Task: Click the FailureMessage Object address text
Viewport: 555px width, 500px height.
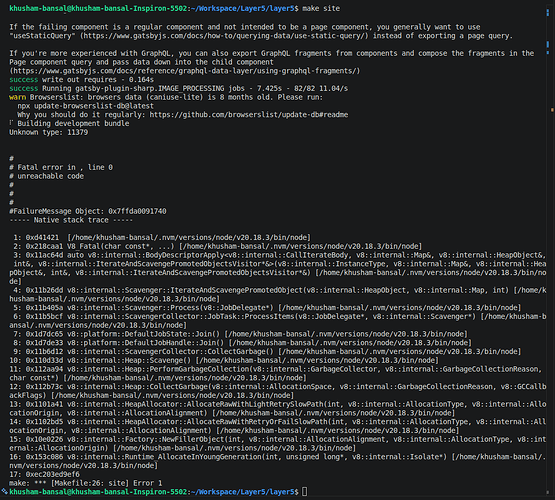Action: [x=137, y=211]
